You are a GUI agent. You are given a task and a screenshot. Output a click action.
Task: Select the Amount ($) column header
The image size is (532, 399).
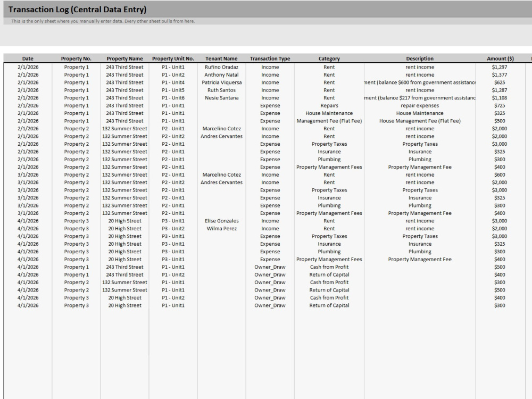click(x=500, y=59)
